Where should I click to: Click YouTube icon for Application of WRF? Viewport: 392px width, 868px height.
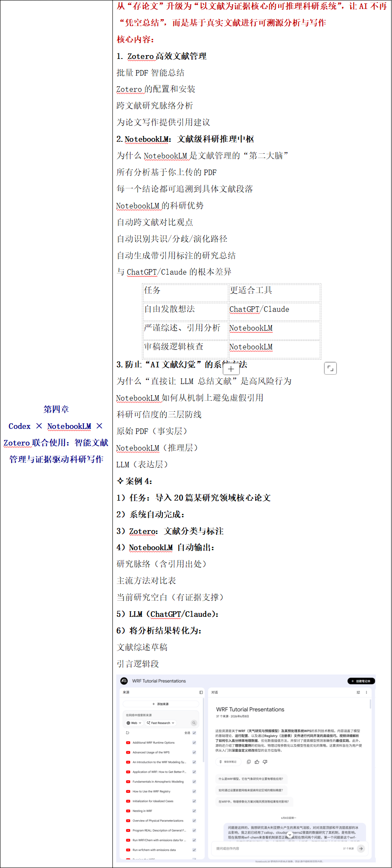128,772
